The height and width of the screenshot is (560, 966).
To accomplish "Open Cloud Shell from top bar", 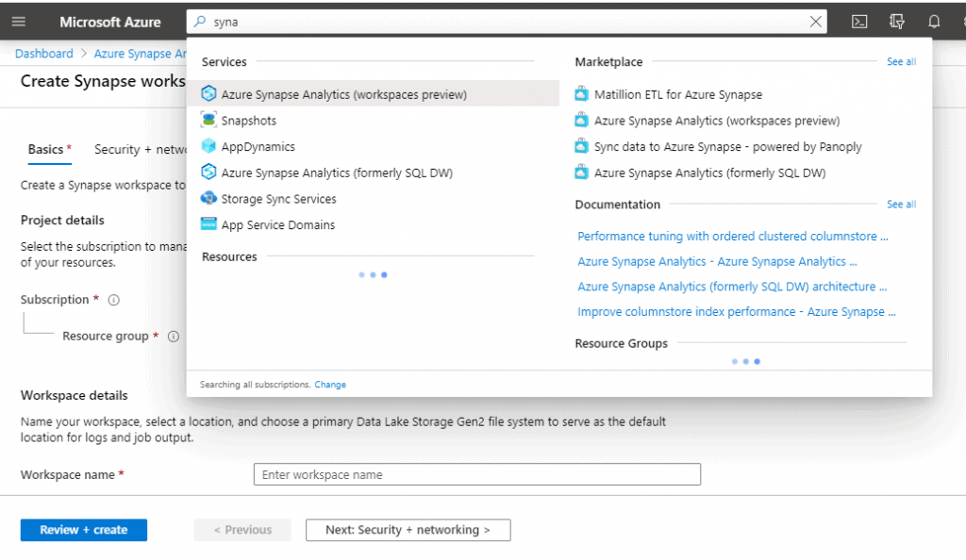I will coord(859,22).
